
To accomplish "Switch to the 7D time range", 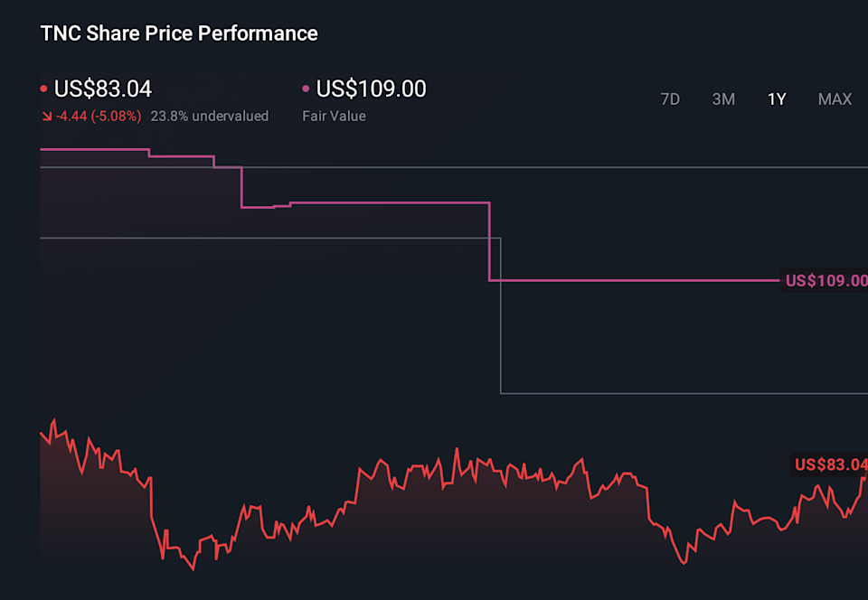I will tap(670, 99).
